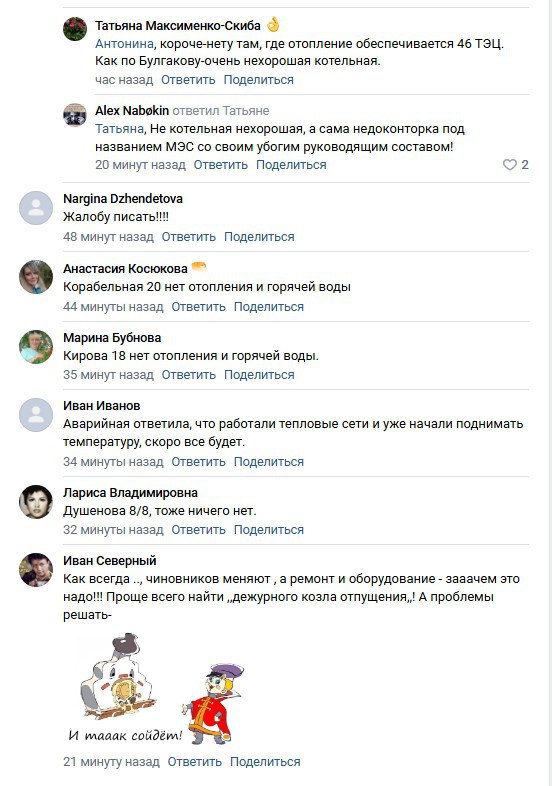The width and height of the screenshot is (552, 786).
Task: Open Марина Бубнова's profile photo
Action: pyautogui.click(x=36, y=346)
